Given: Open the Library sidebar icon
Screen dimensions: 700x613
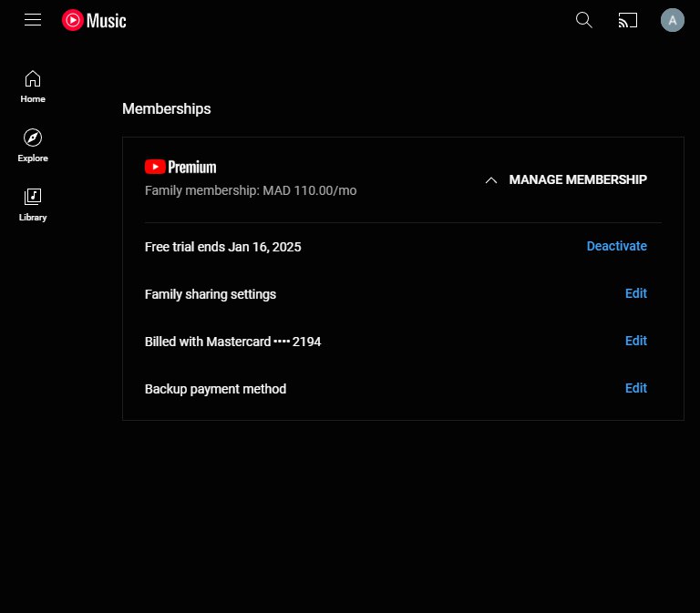Looking at the screenshot, I should (33, 197).
